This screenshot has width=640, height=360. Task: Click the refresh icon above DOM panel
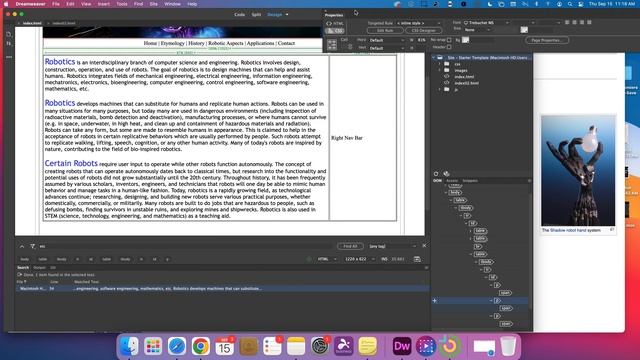[x=436, y=173]
